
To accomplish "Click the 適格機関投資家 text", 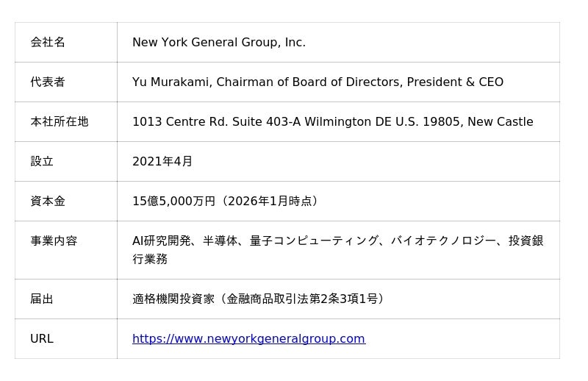I will tap(173, 299).
